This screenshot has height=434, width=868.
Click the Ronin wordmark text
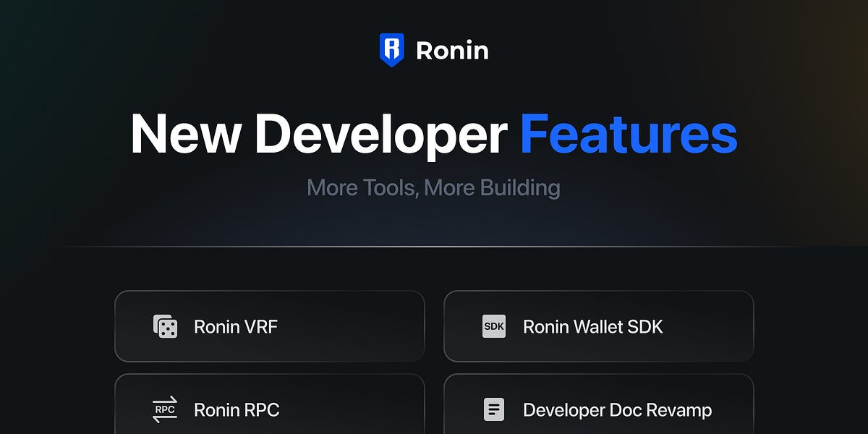[451, 49]
